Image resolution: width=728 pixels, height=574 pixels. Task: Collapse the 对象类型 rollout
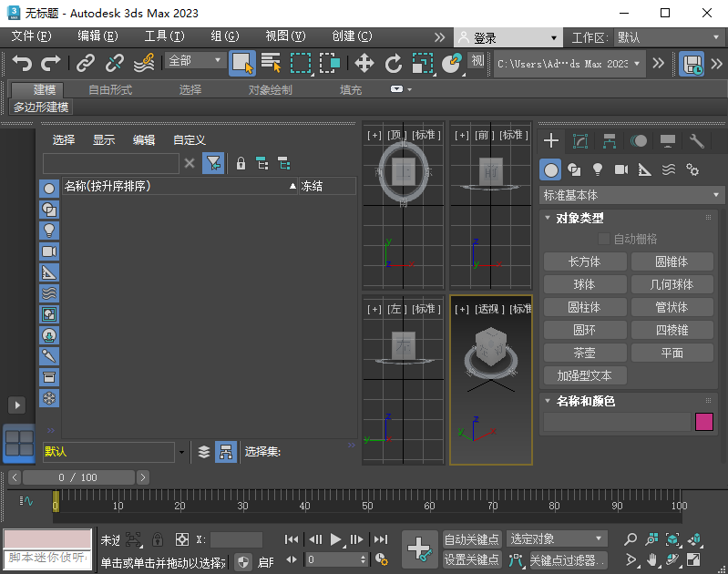(579, 218)
